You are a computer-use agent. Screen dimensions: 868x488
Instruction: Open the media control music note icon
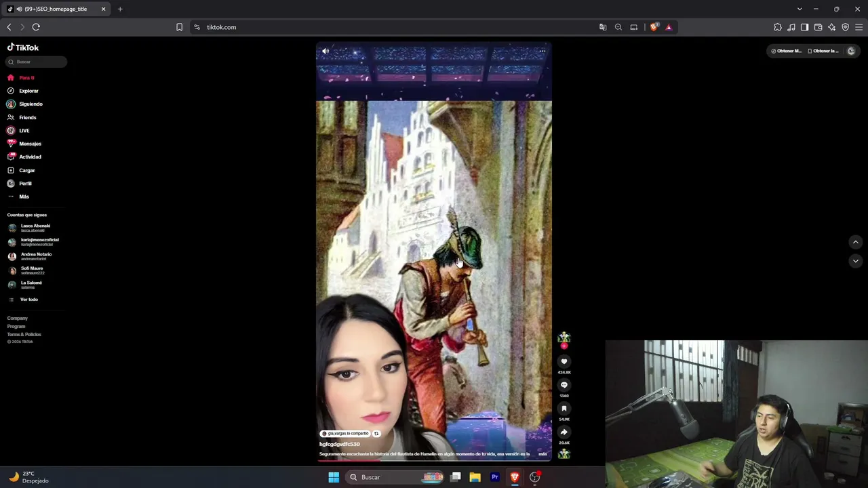tap(791, 27)
